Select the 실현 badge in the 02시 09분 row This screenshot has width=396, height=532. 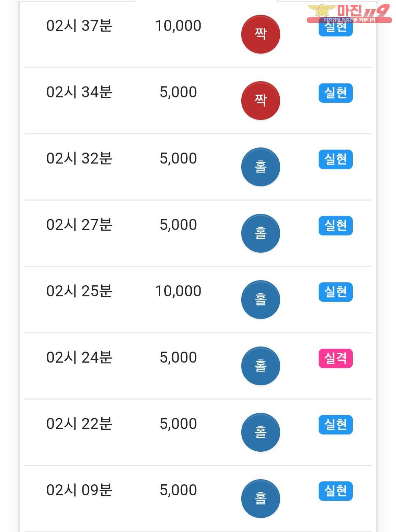(x=335, y=491)
